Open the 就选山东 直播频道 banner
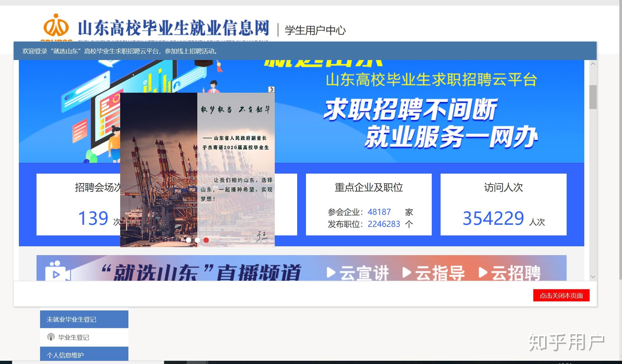This screenshot has width=622, height=364. point(302,268)
